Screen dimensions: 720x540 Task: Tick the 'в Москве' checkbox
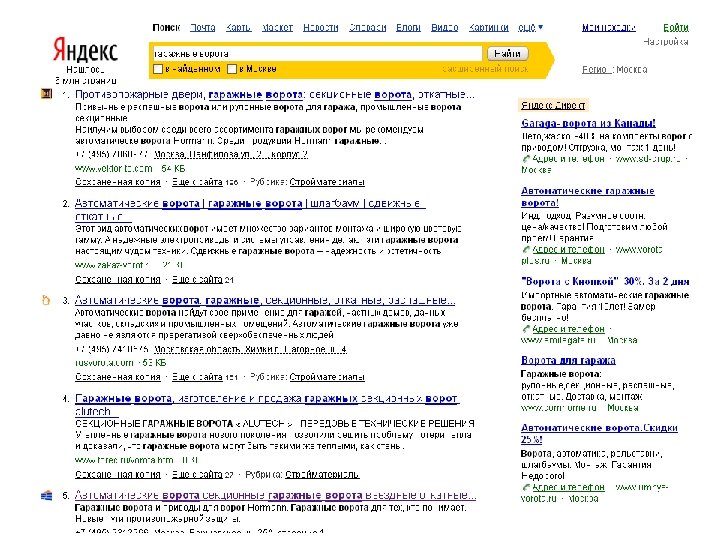click(232, 69)
